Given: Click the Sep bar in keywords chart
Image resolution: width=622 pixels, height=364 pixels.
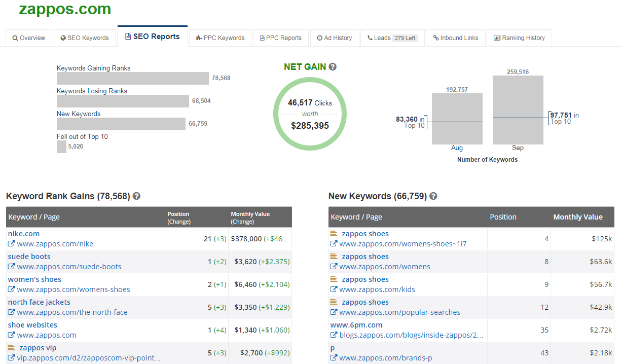Looking at the screenshot, I should pyautogui.click(x=518, y=110).
